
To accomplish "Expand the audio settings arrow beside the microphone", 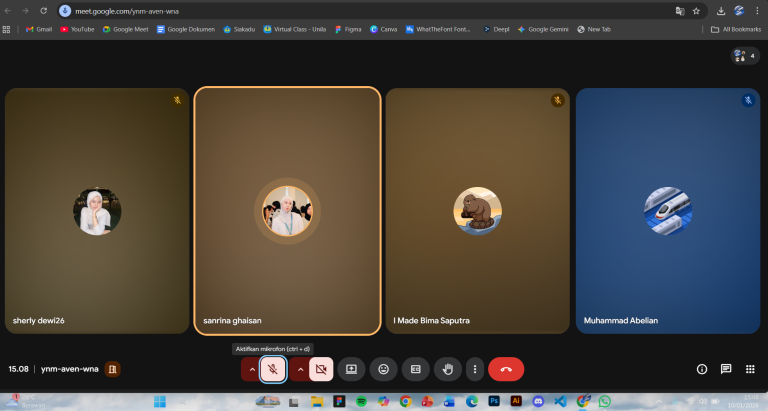I will pos(250,369).
